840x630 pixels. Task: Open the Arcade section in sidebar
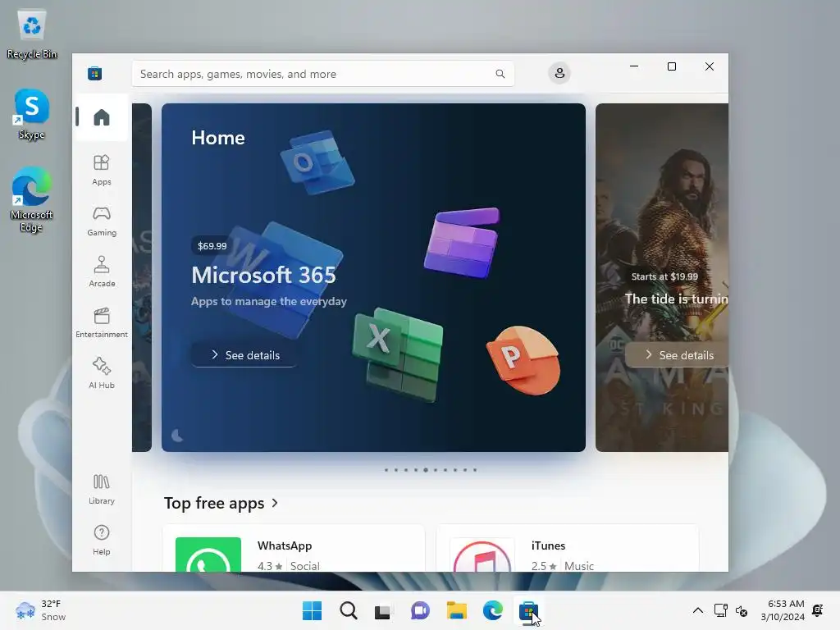click(101, 272)
